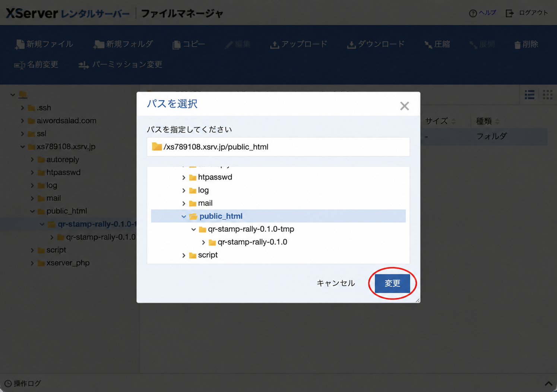Viewport: 557px width, 392px height.
Task: Switch to grid view icon
Action: [x=548, y=95]
